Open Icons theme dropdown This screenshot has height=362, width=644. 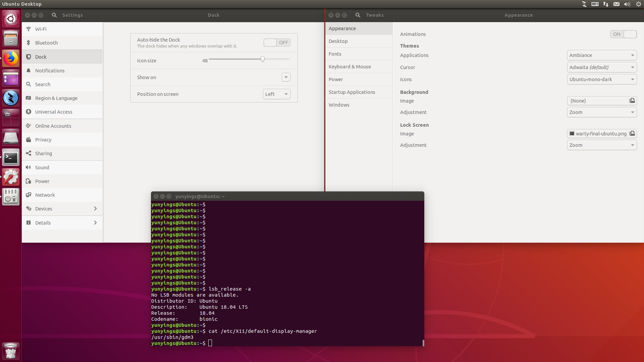(x=602, y=79)
